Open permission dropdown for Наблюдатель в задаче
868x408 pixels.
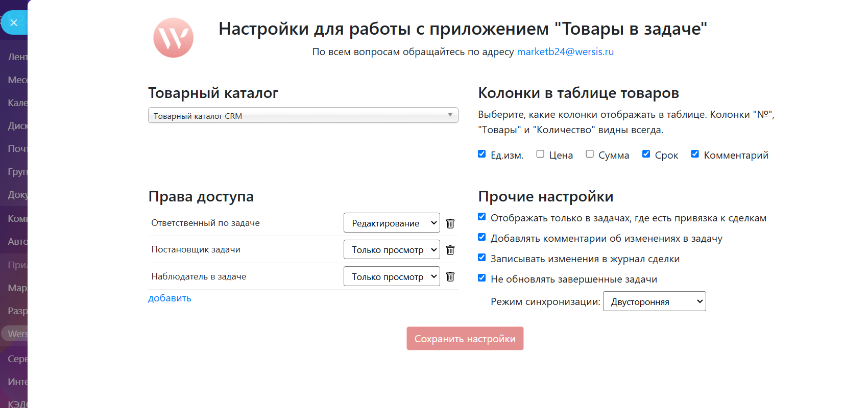(392, 276)
